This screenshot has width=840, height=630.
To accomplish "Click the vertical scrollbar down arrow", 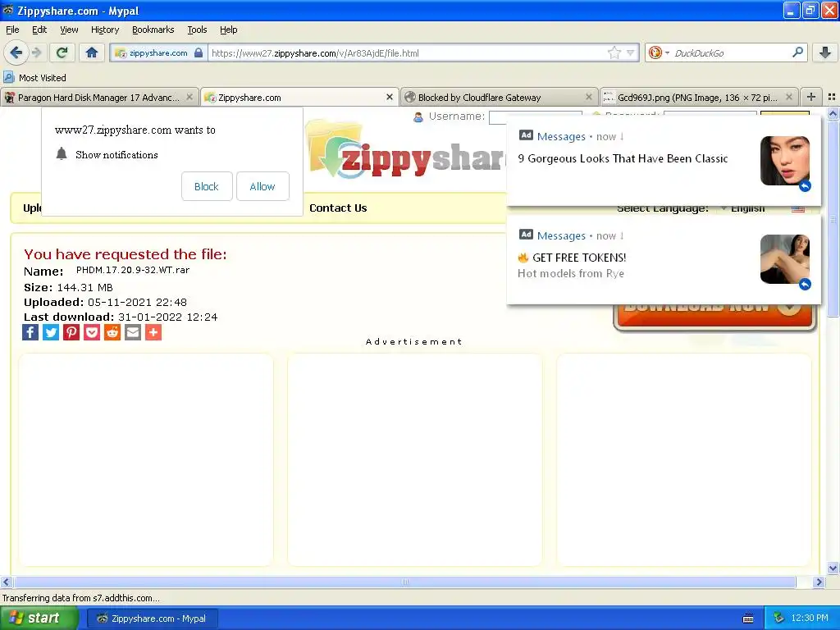I will click(833, 568).
